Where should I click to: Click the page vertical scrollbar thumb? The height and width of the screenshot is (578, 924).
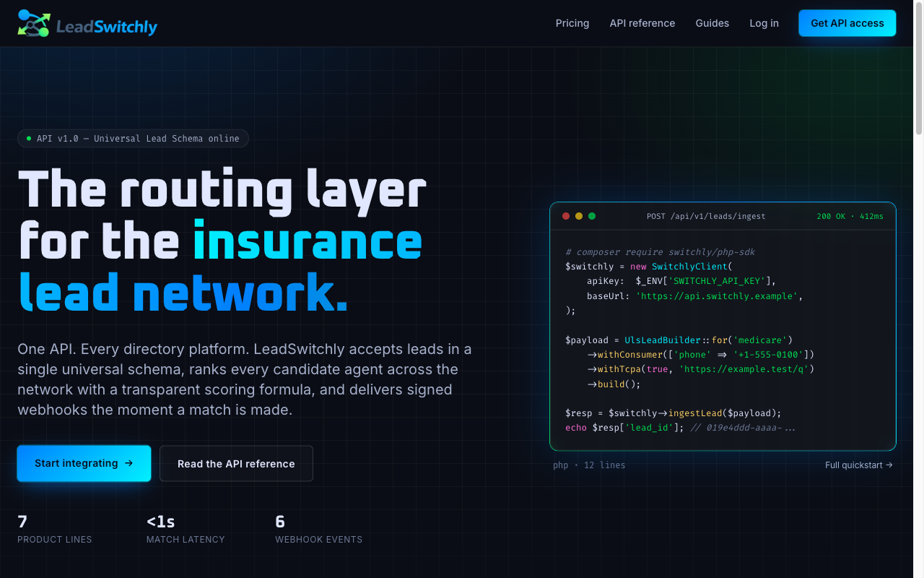[919, 69]
